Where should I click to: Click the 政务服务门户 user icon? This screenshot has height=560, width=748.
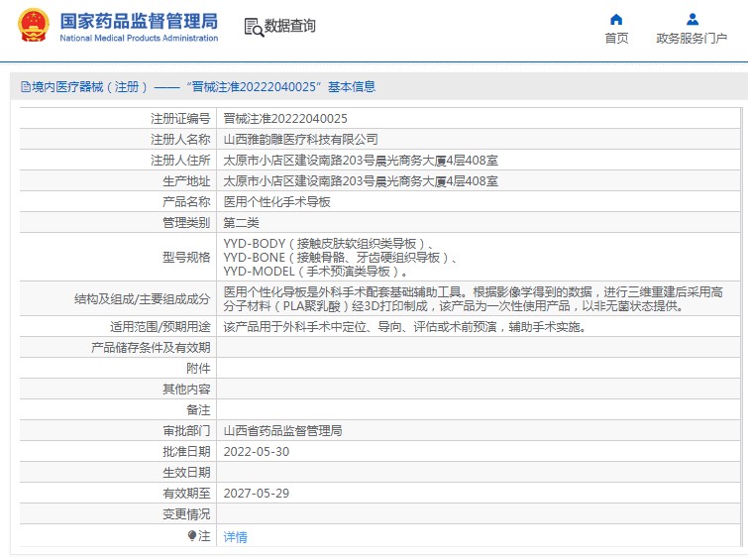(x=693, y=20)
